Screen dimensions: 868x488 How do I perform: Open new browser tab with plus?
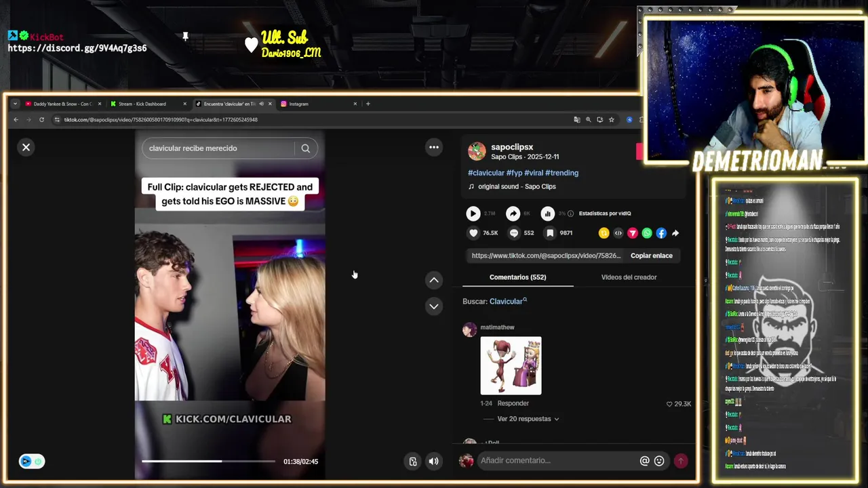coord(368,104)
